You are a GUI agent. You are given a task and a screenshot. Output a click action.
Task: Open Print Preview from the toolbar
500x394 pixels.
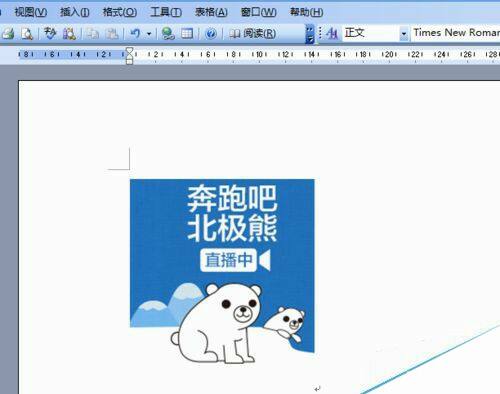pyautogui.click(x=27, y=33)
